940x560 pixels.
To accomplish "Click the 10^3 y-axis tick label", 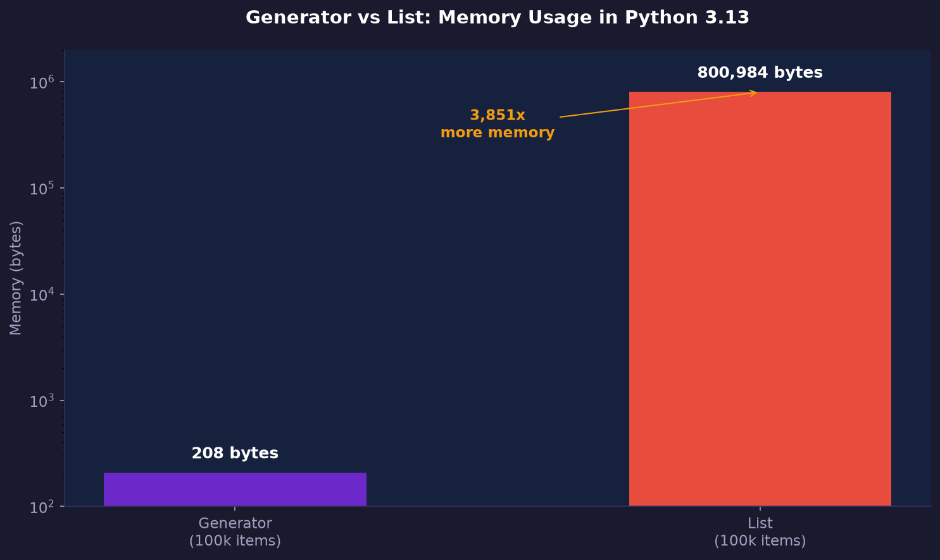I will (43, 401).
